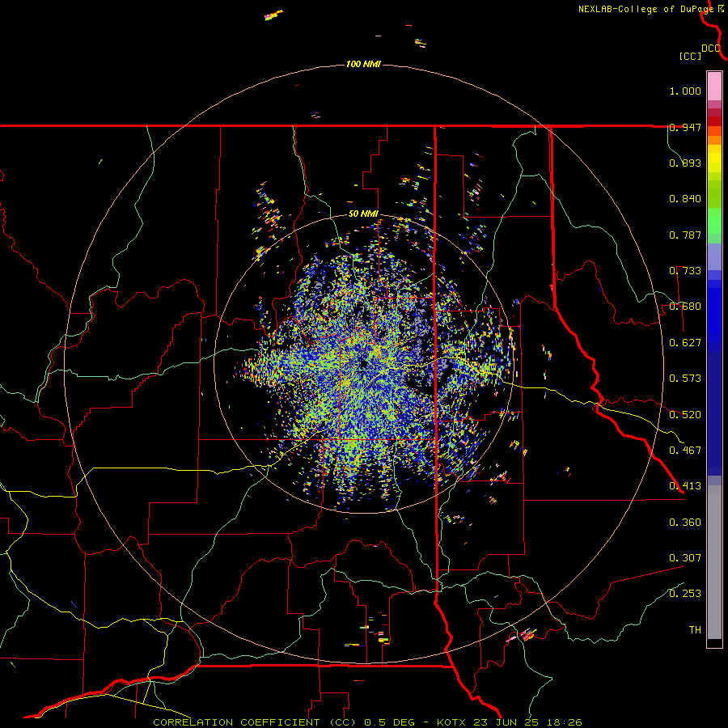Click the gray segment of the color bar
The image size is (728, 728).
tap(714, 562)
